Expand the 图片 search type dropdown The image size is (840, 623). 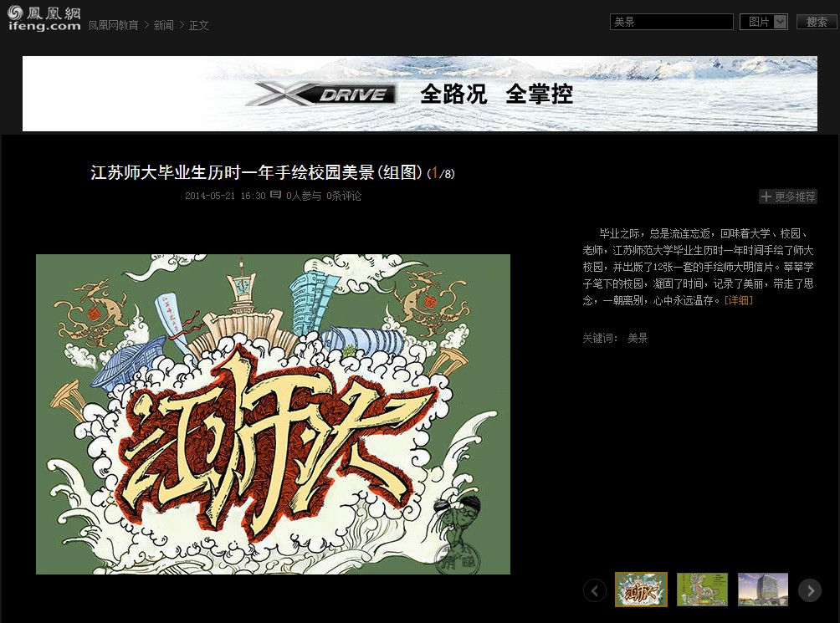click(x=763, y=22)
